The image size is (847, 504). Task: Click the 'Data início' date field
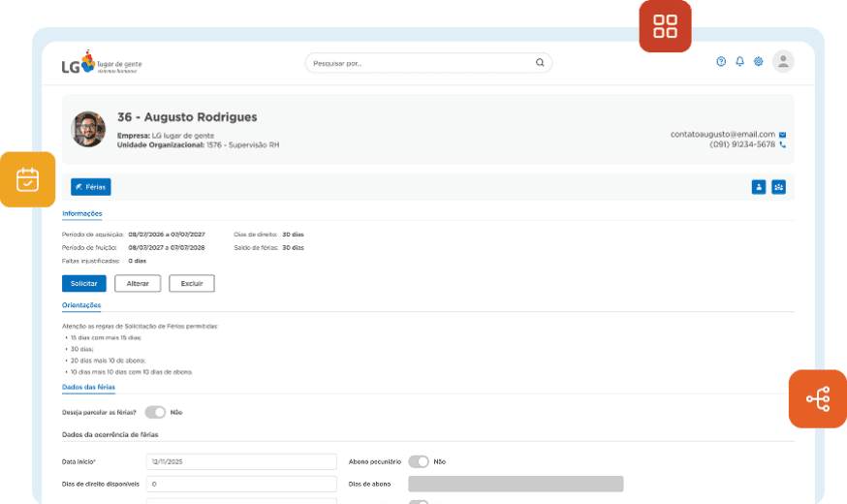241,461
